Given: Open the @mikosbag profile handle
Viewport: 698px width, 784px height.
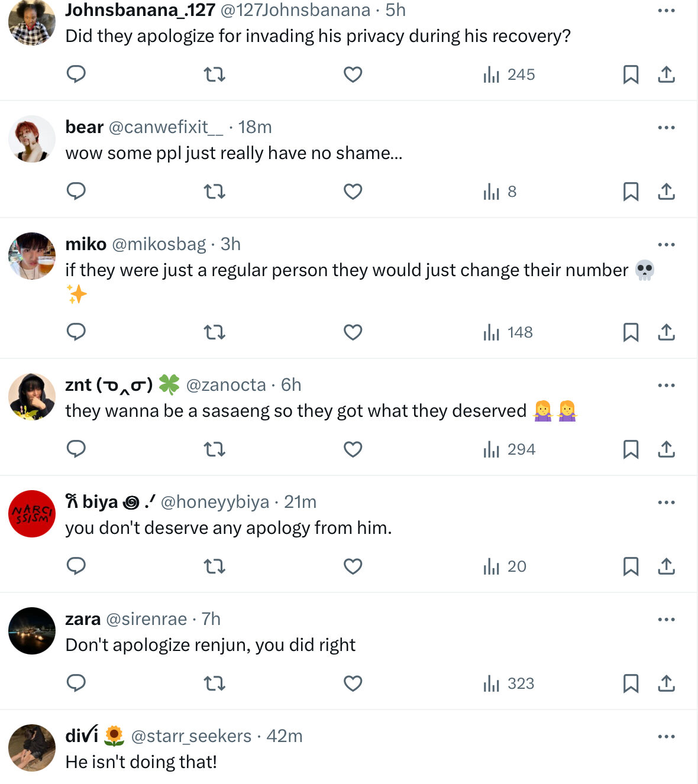Looking at the screenshot, I should coord(159,244).
